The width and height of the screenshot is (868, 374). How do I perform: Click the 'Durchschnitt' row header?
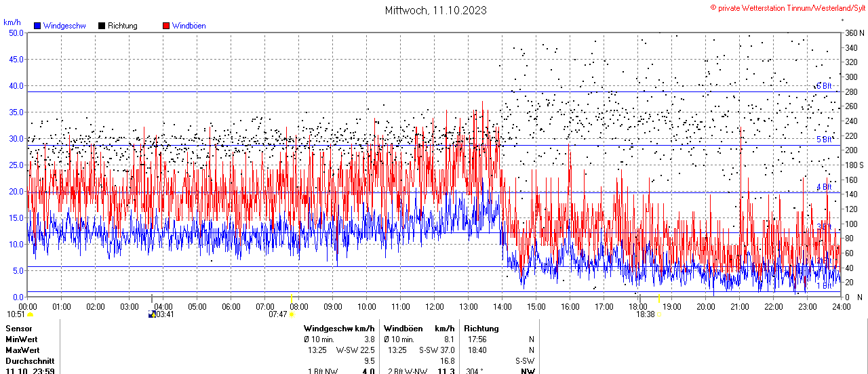pos(30,361)
